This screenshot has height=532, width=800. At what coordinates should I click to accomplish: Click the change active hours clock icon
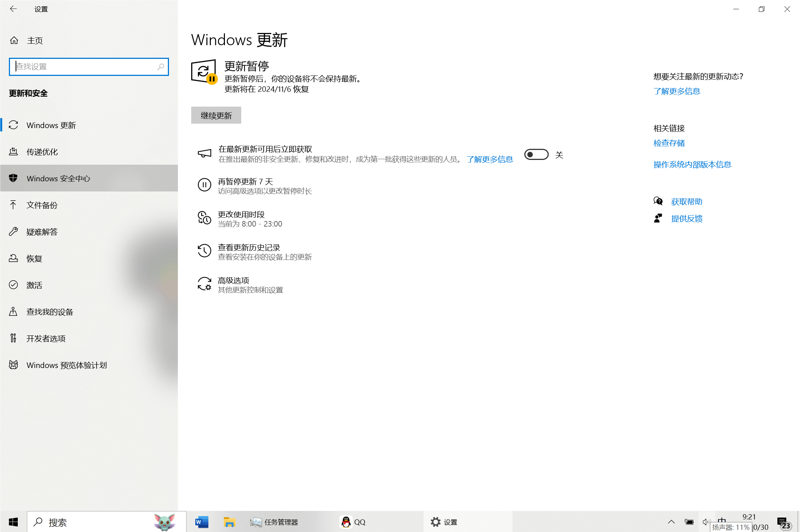tap(204, 218)
